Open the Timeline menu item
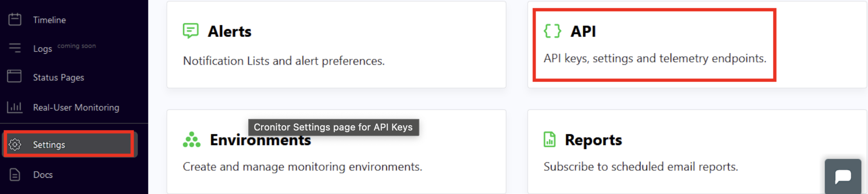This screenshot has height=194, width=868. pyautogui.click(x=49, y=20)
